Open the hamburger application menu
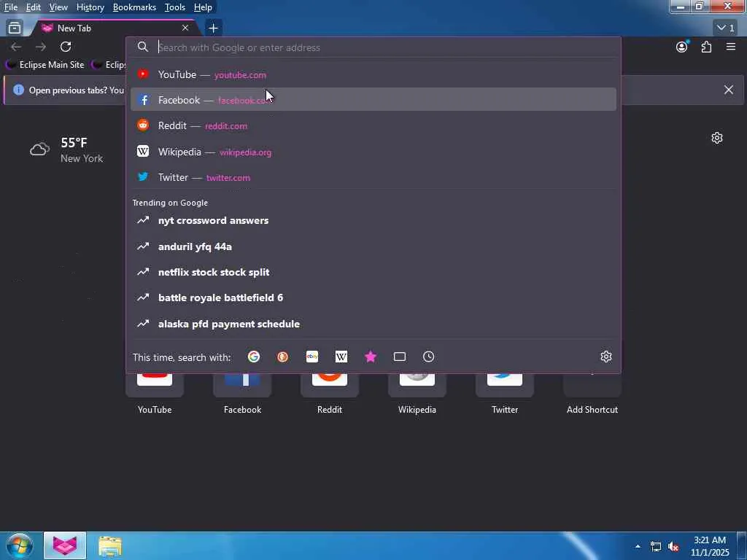This screenshot has width=747, height=560. click(x=731, y=47)
